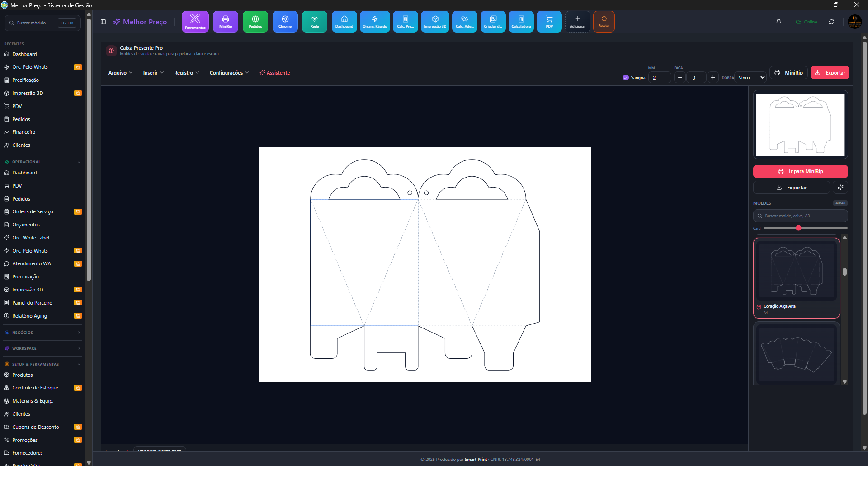The width and height of the screenshot is (868, 488).
Task: Open the Orçam. Rápido lightning shortcut
Action: [375, 22]
